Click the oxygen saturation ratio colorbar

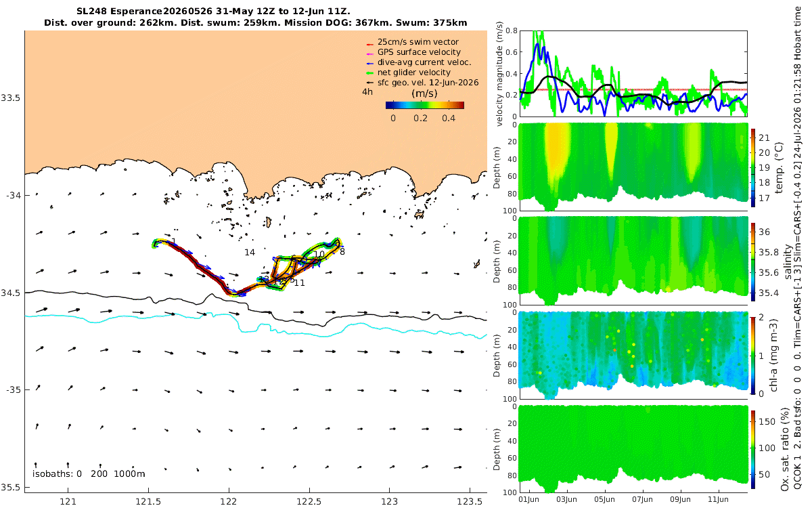[x=754, y=449]
